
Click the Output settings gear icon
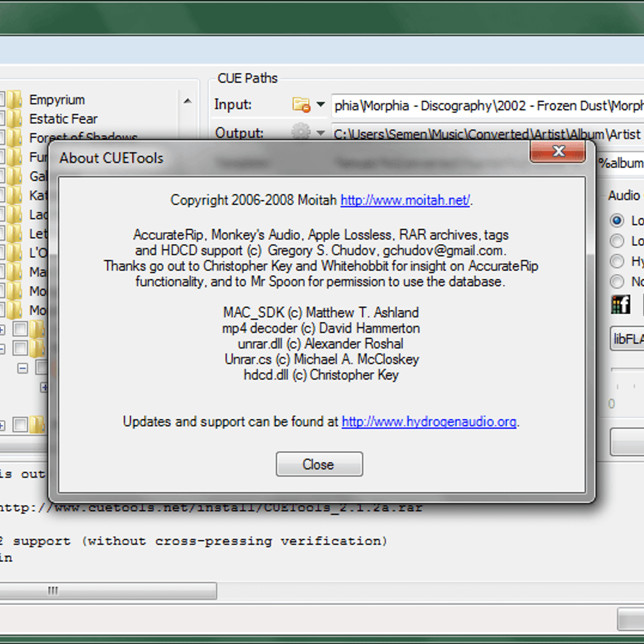[x=301, y=131]
